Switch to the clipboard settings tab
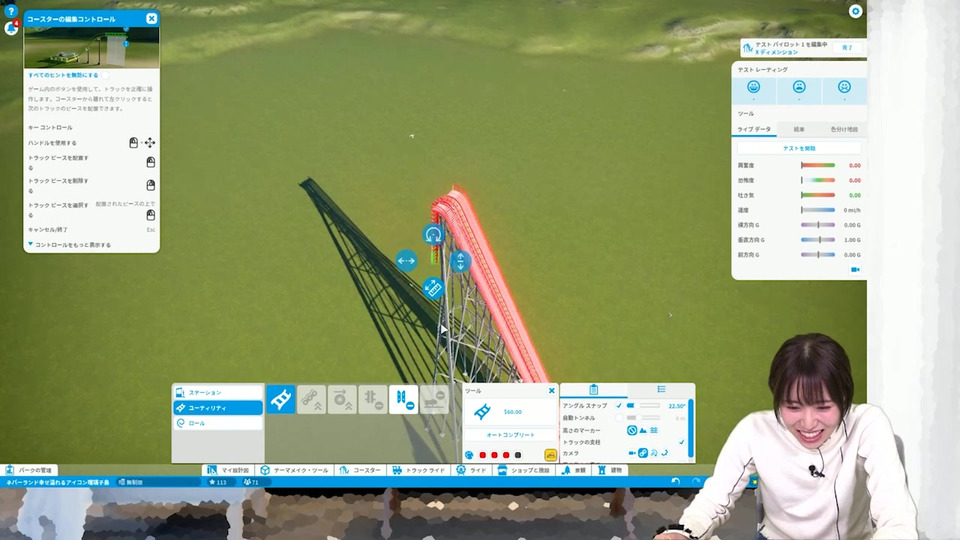This screenshot has height=540, width=960. pos(593,389)
